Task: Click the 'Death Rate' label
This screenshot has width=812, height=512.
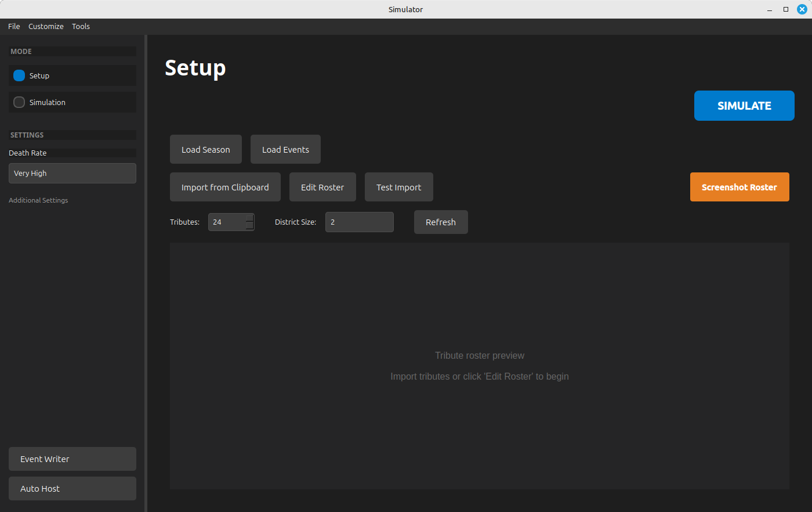Action: click(28, 153)
